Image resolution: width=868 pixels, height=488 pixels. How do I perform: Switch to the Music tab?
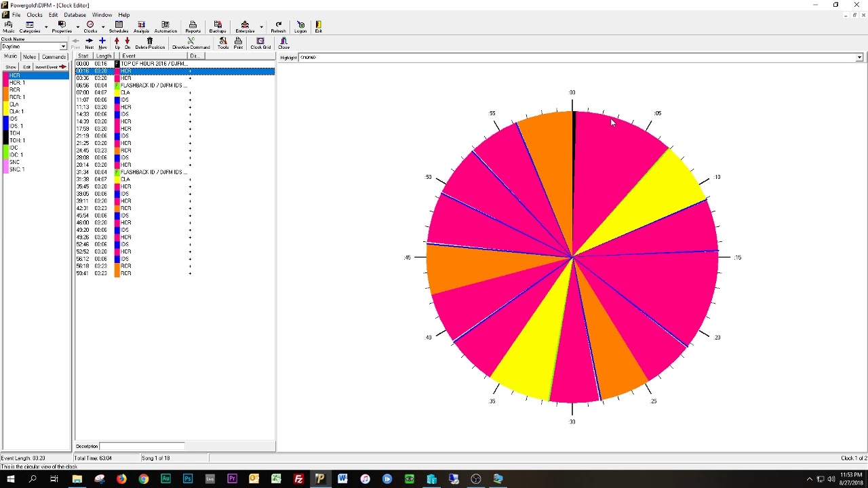(x=11, y=57)
